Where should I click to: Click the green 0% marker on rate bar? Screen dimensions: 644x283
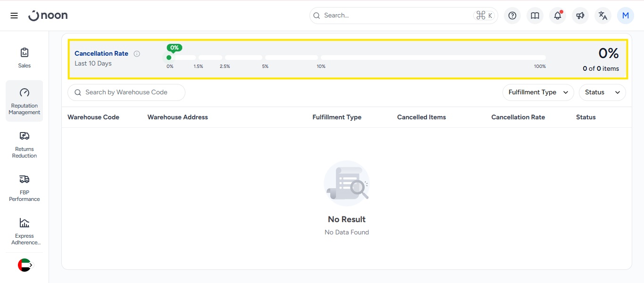169,58
